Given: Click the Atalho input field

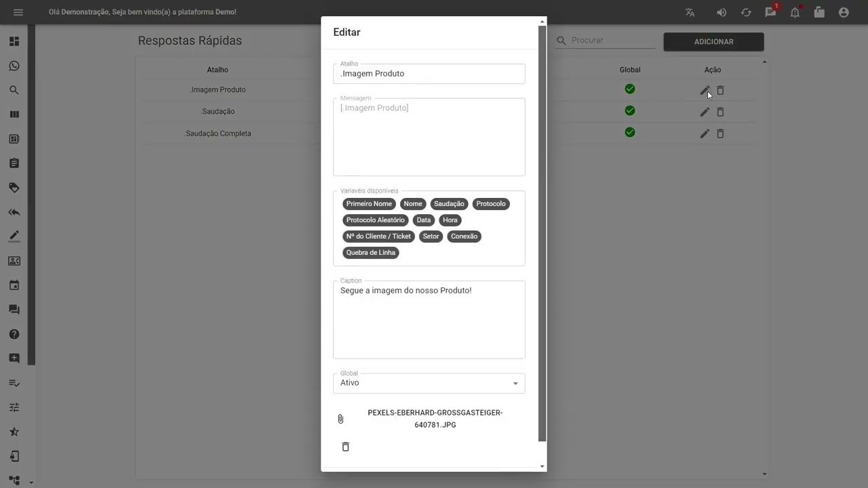Looking at the screenshot, I should click(429, 74).
